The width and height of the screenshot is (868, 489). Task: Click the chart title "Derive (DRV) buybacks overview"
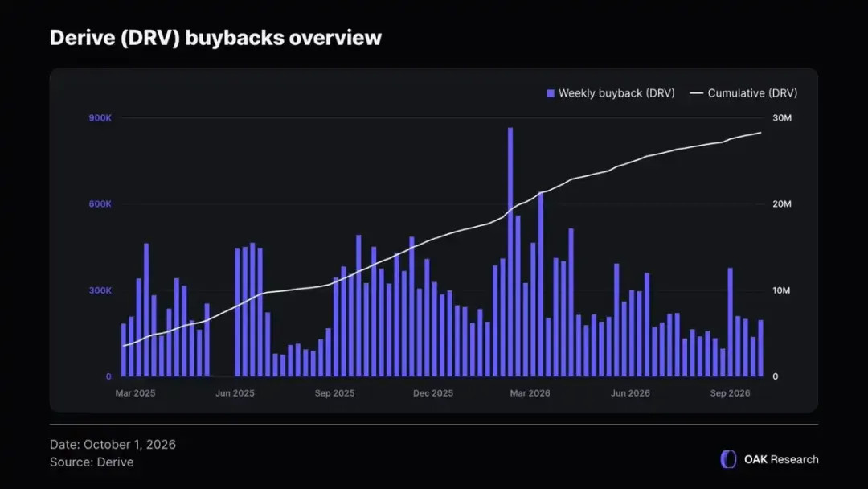(x=216, y=38)
